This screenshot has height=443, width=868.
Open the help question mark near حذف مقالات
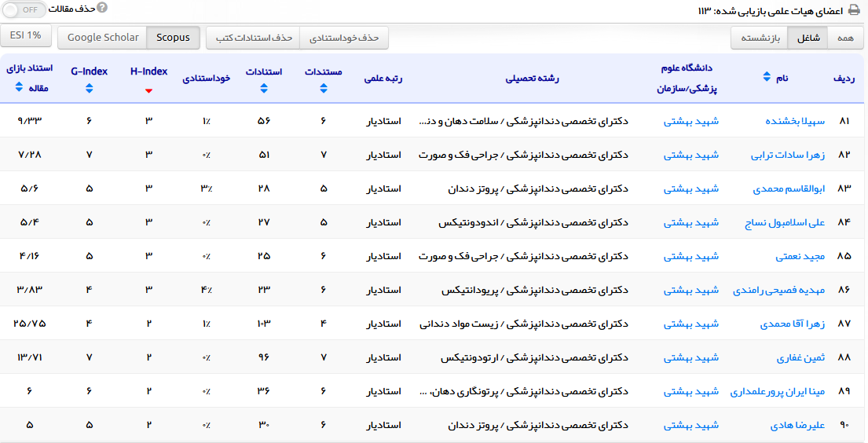point(102,8)
